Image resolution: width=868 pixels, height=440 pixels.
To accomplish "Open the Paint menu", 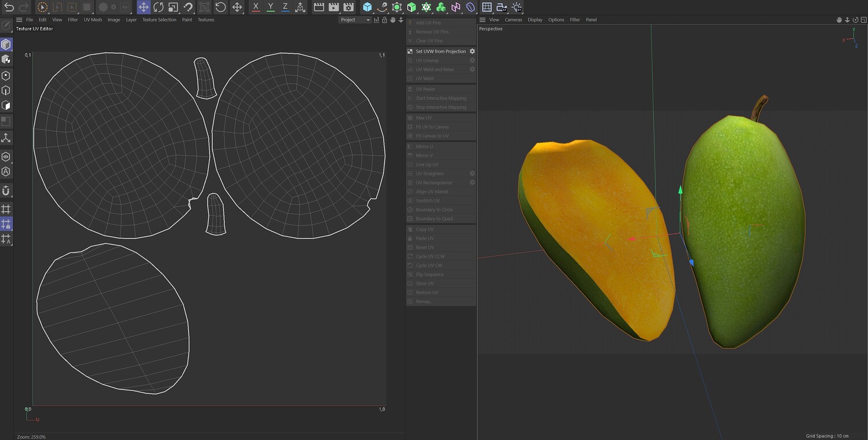I will [187, 20].
